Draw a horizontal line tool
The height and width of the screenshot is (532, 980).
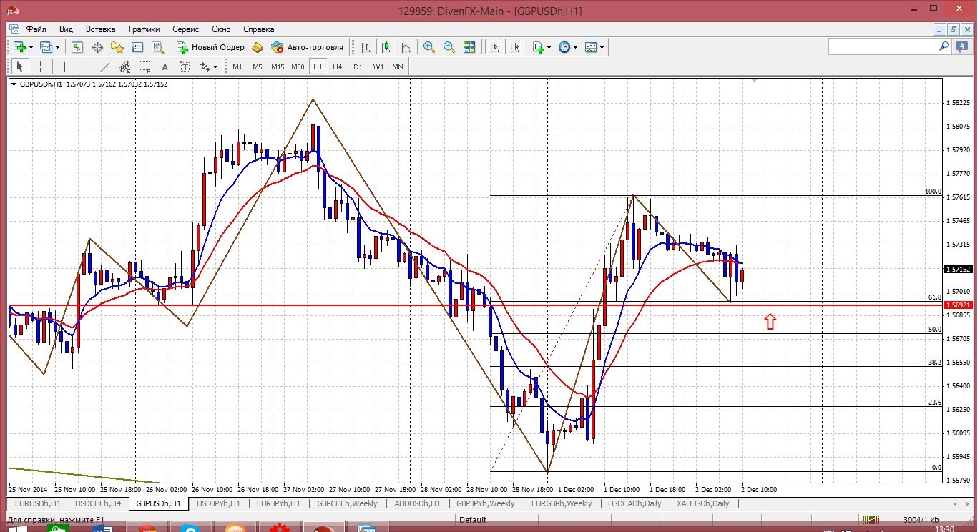pos(85,66)
